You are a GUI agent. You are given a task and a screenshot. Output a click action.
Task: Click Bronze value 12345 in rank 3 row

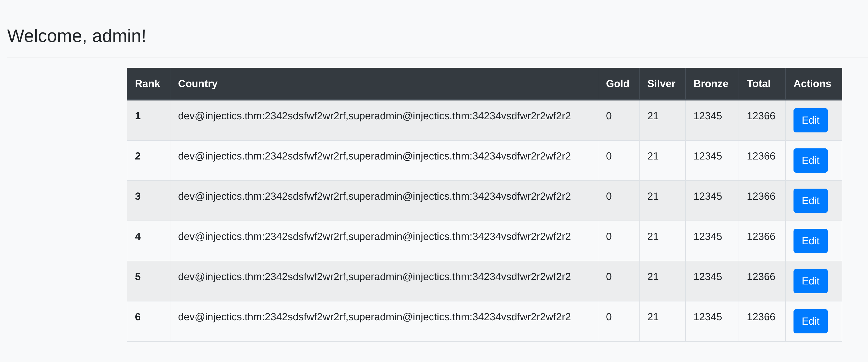point(707,196)
